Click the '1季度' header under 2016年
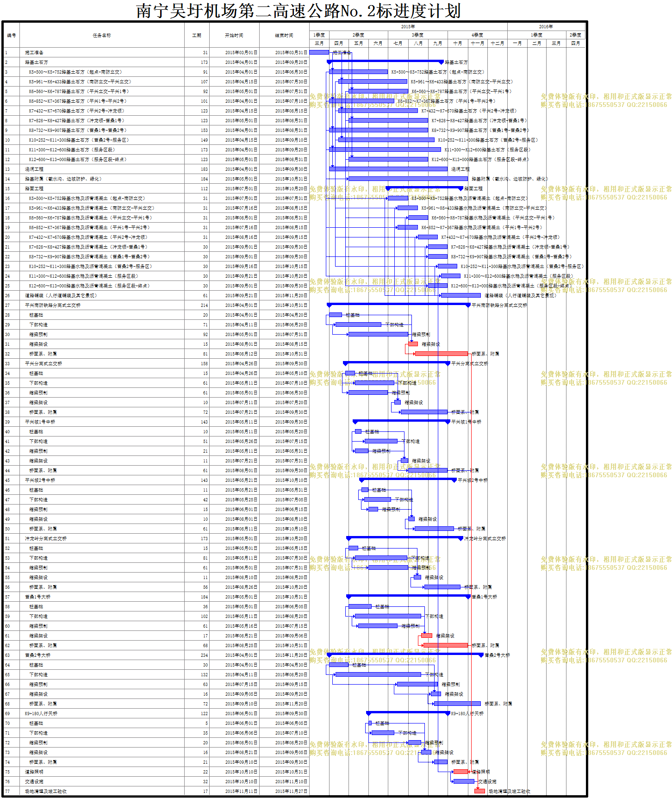The image size is (672, 798). 536,35
